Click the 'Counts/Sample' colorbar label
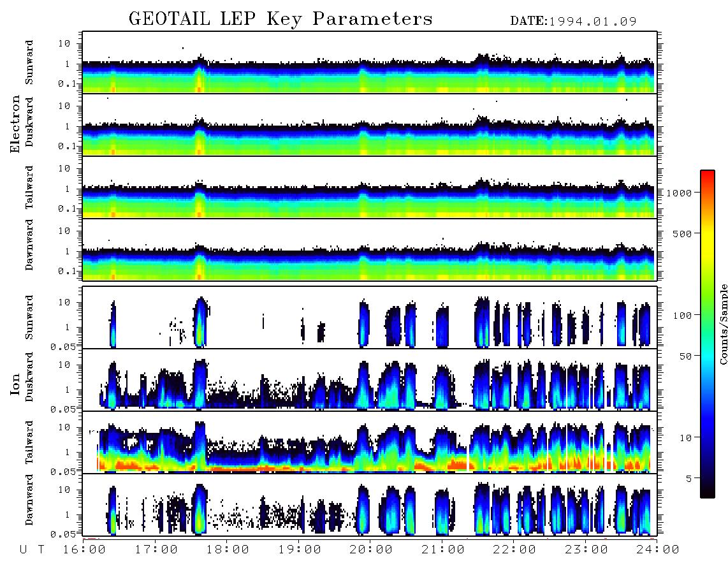728x561 pixels. (x=723, y=324)
